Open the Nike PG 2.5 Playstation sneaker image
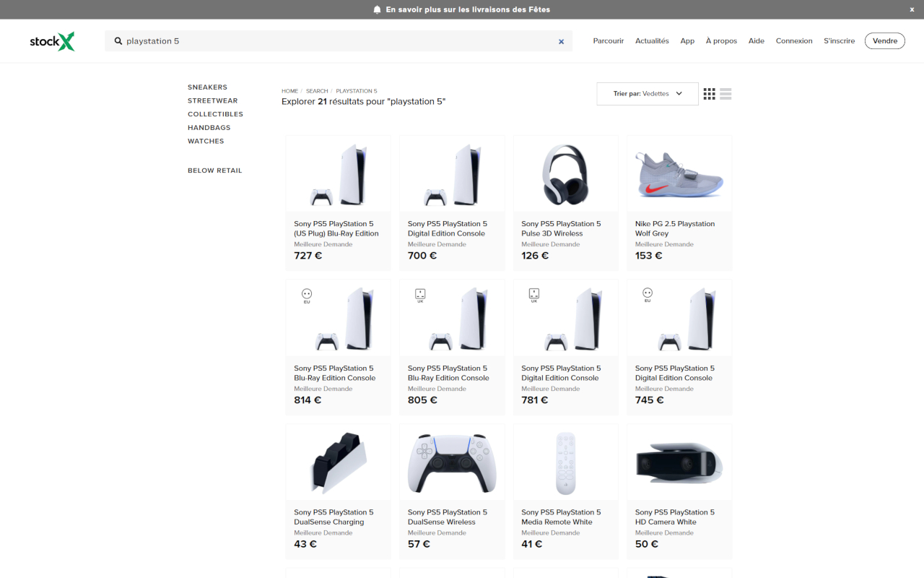The image size is (924, 578). [x=679, y=174]
